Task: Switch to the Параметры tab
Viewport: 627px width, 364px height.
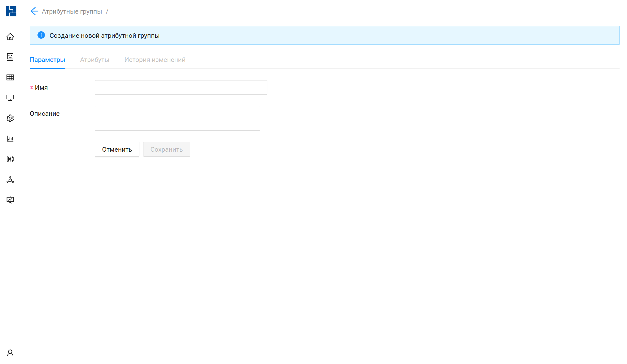Action: click(47, 60)
